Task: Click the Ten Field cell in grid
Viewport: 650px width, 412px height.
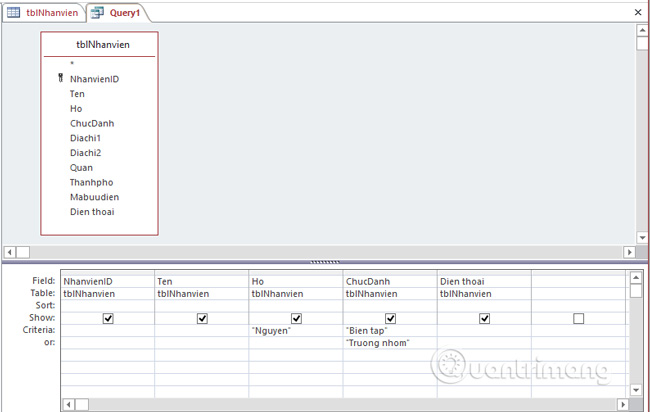Action: [x=201, y=281]
